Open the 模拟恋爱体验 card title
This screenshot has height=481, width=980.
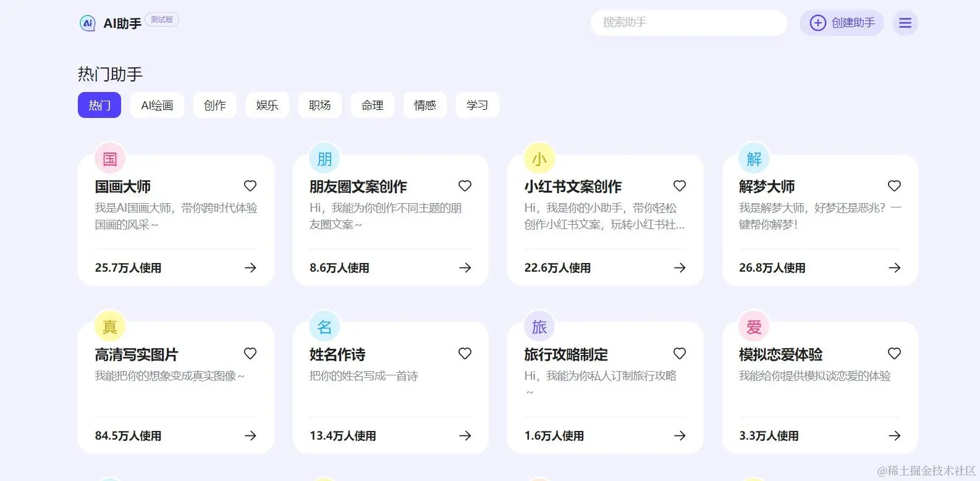click(x=781, y=354)
